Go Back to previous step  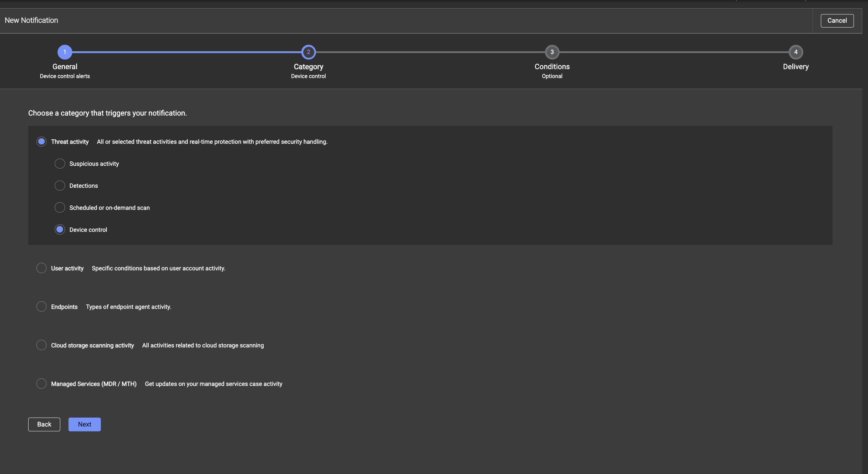(44, 424)
